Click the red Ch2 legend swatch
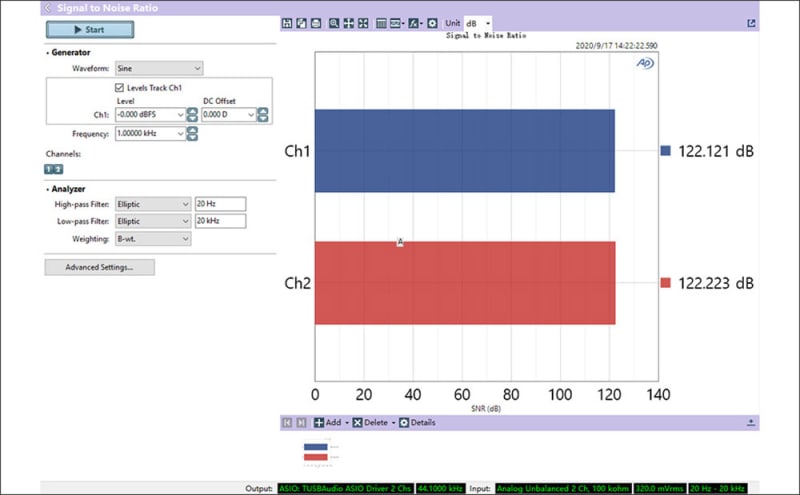The width and height of the screenshot is (800, 495). pos(665,283)
